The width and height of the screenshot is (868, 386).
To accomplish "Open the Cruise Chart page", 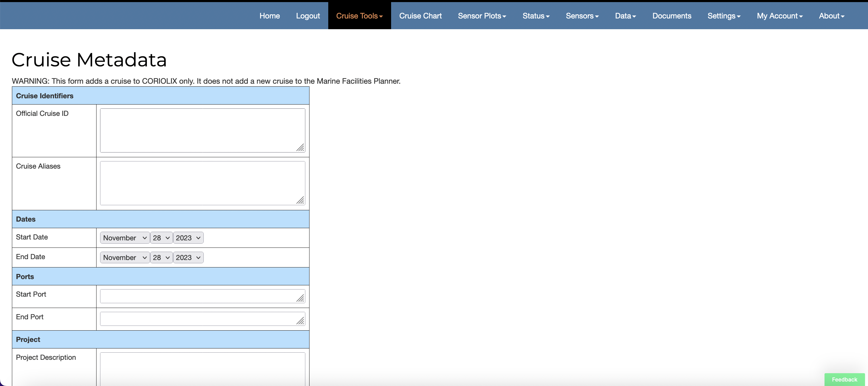I will point(420,16).
